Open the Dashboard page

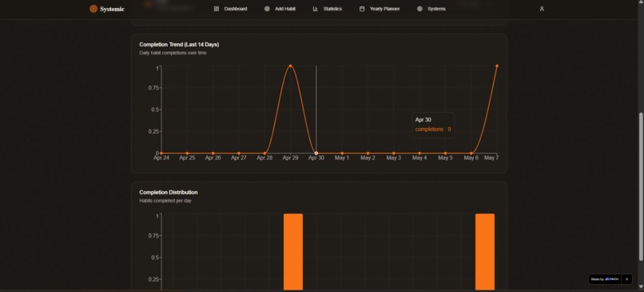[x=236, y=9]
